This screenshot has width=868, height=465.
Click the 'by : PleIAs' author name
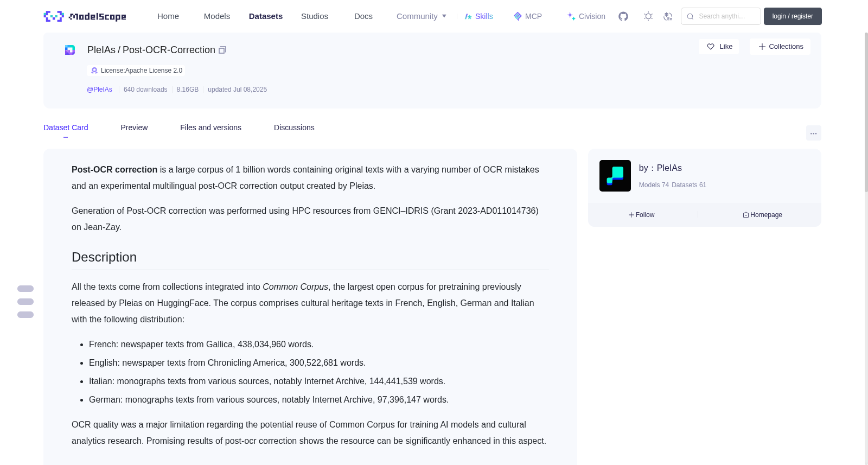(x=660, y=168)
